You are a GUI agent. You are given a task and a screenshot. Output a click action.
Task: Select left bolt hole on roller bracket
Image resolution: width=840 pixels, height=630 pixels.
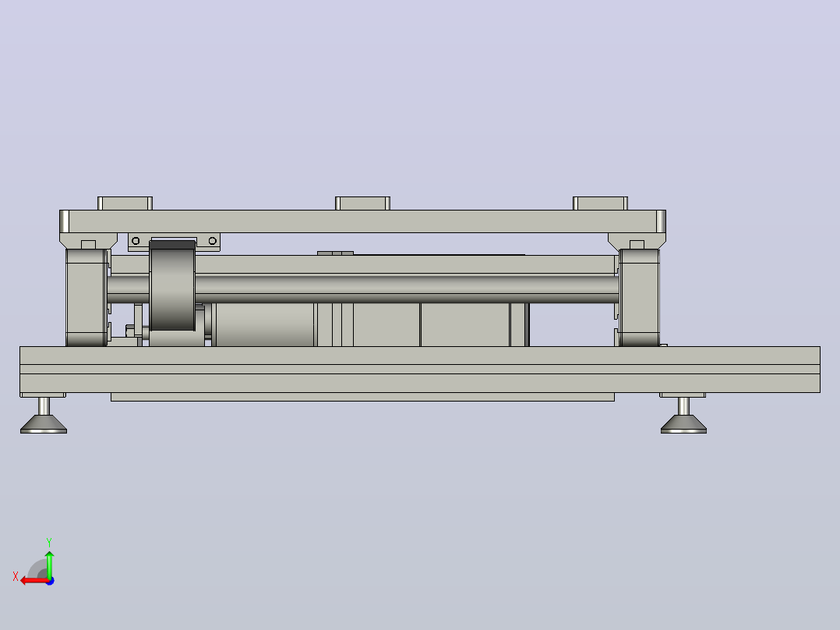tap(136, 241)
